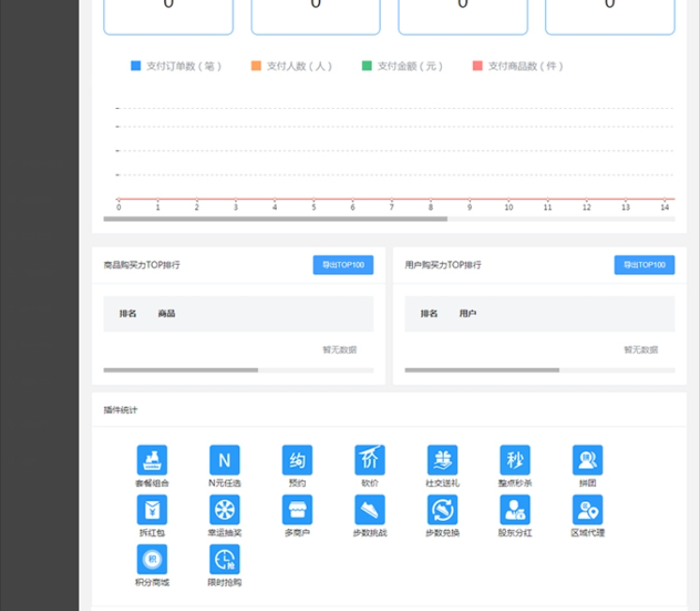Open the 股东分红 dividend plugin
Screen dimensions: 700x611
click(515, 510)
